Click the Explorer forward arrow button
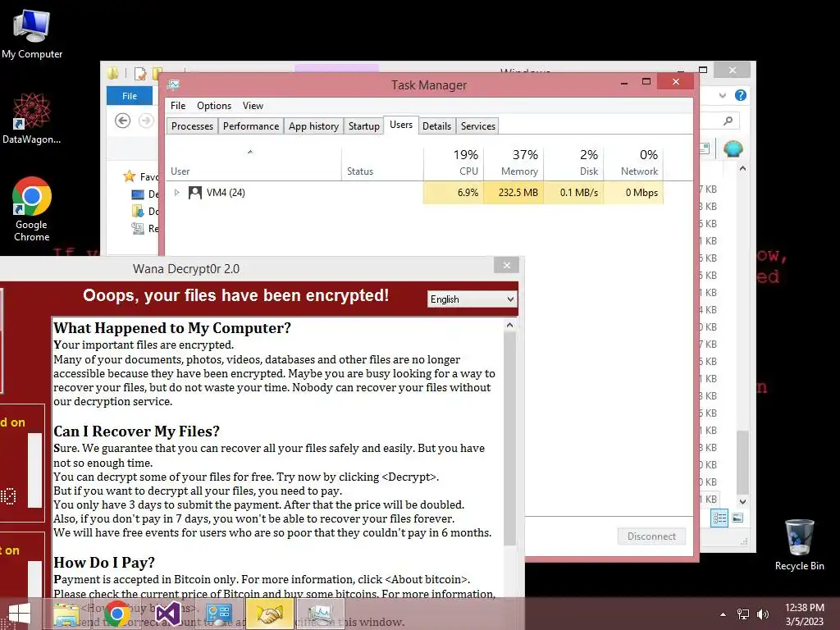This screenshot has height=630, width=840. pos(146,121)
